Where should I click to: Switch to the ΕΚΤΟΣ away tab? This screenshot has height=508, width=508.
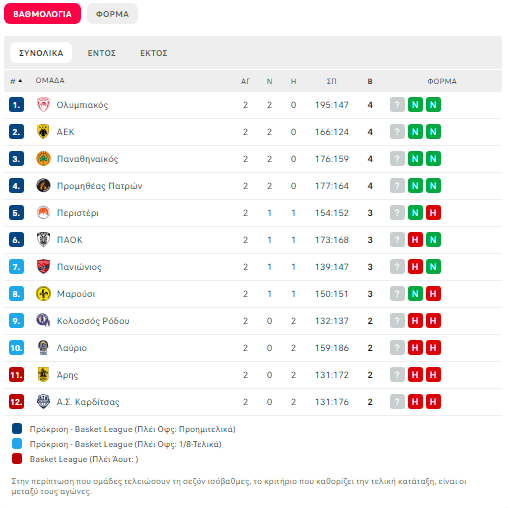[154, 53]
